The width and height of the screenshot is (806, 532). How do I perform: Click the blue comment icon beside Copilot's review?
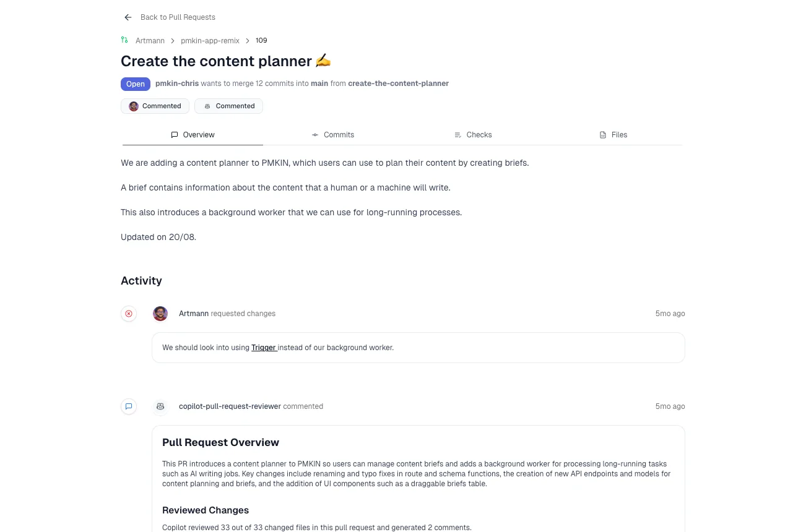coord(129,406)
